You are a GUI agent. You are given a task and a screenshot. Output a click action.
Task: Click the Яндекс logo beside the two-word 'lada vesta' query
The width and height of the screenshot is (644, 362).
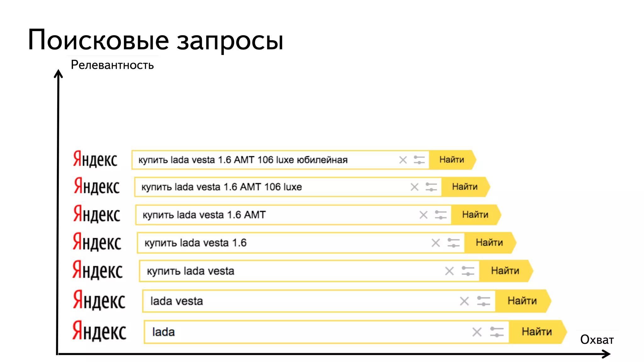tap(99, 300)
